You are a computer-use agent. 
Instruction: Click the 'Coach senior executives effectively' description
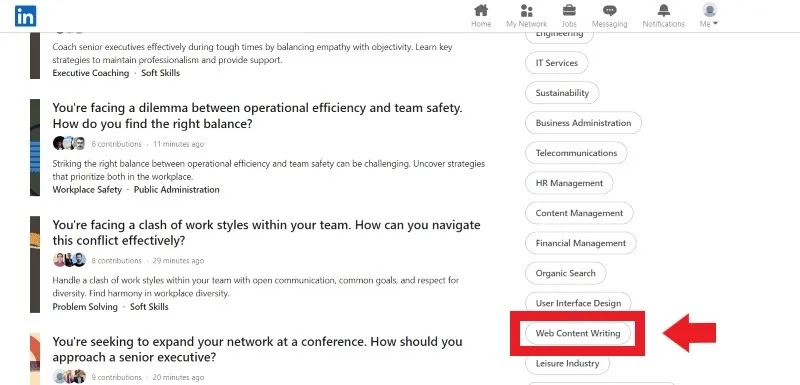click(x=253, y=54)
